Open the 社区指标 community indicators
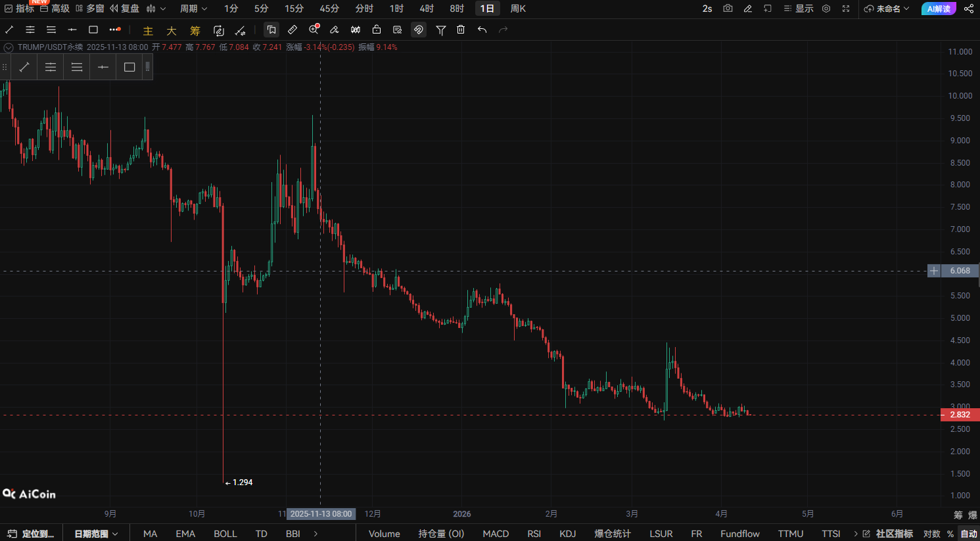The height and width of the screenshot is (541, 980). 888,533
